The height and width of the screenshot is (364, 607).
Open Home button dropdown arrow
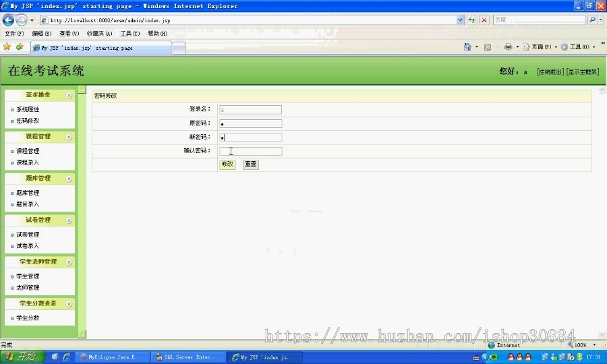point(477,47)
